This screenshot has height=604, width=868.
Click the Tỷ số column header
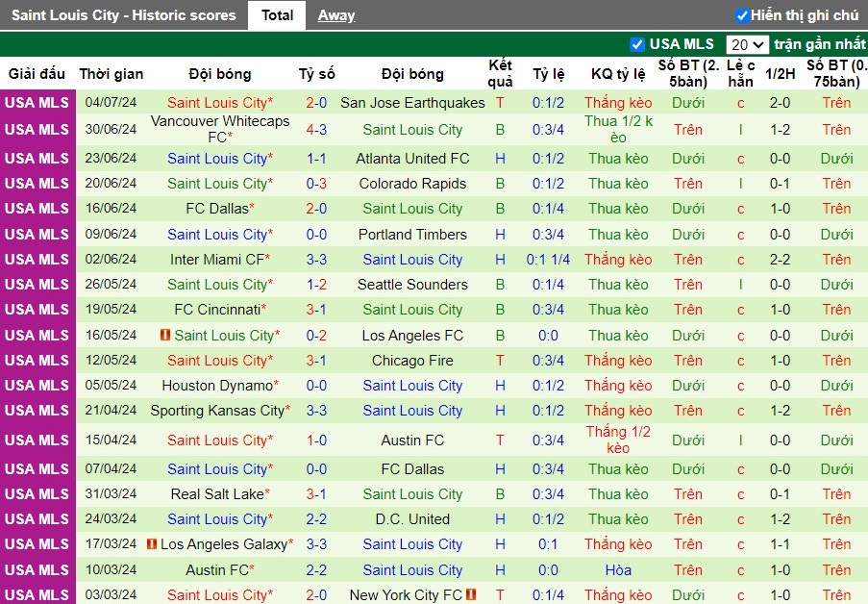(x=316, y=74)
